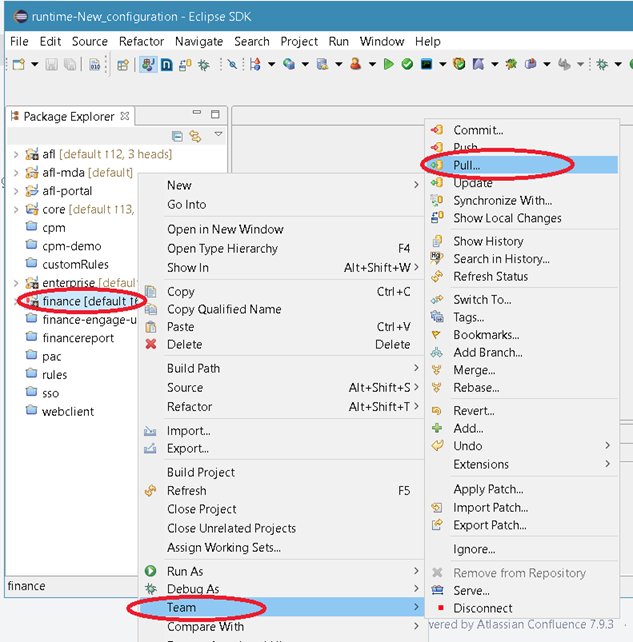Expand the afl project tree node
The height and width of the screenshot is (642, 633).
click(15, 155)
